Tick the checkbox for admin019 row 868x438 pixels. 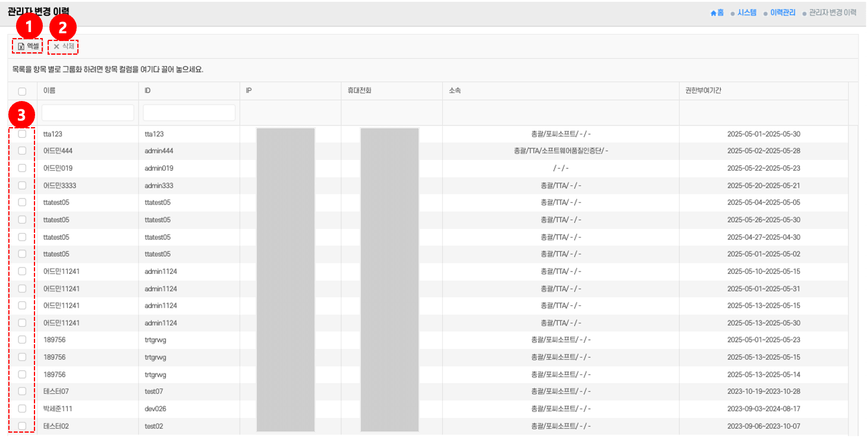coord(22,168)
